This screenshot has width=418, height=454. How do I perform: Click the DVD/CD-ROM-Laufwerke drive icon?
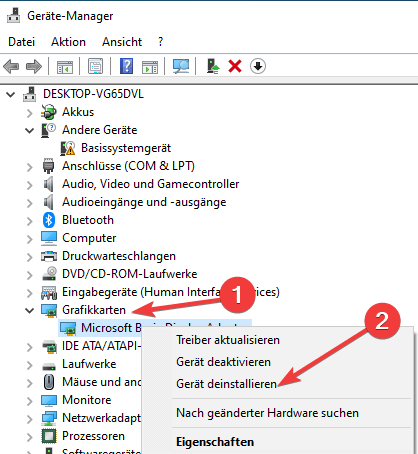(49, 274)
